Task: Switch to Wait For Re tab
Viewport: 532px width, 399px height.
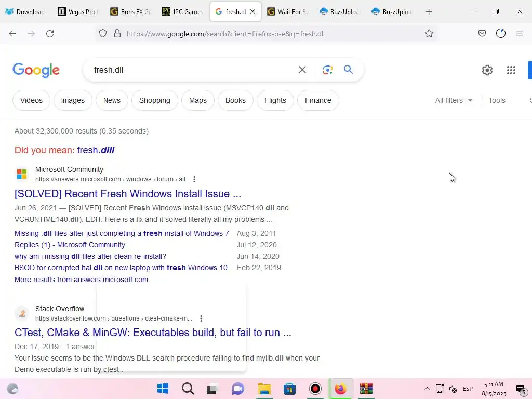Action: (288, 11)
